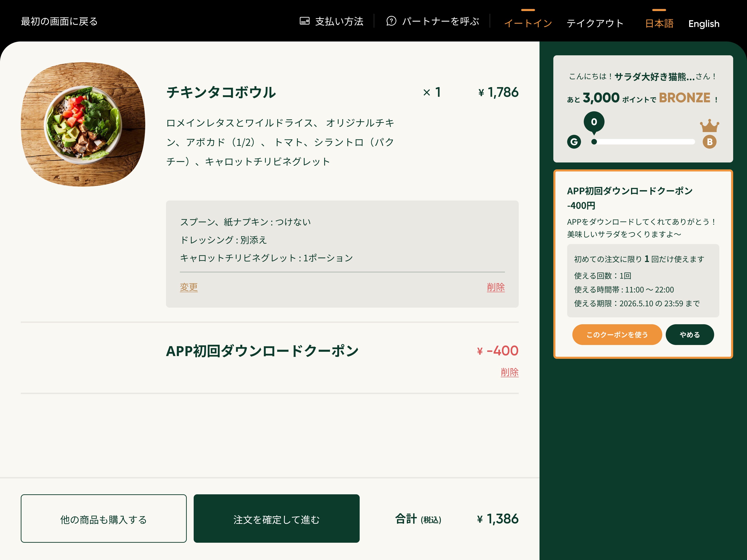Remove the APP download coupon line
This screenshot has height=560, width=747.
point(509,372)
